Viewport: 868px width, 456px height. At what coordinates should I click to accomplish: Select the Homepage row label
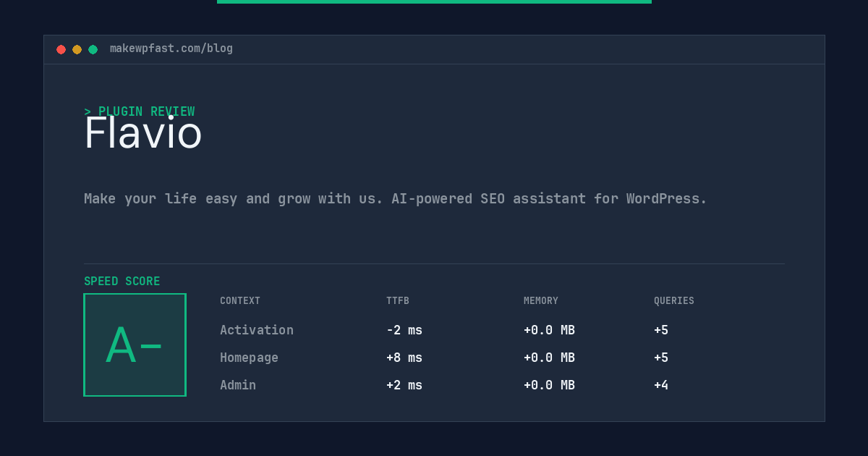(249, 358)
